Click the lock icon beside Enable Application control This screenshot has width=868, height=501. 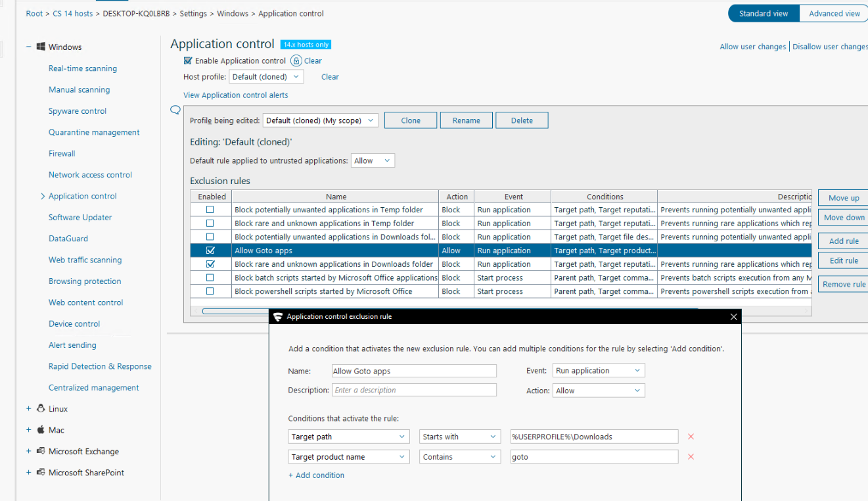[x=296, y=60]
